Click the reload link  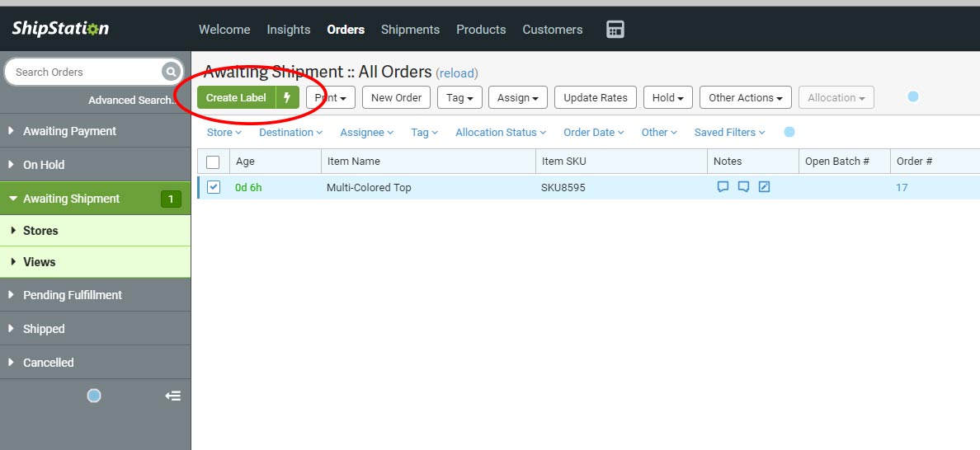pos(456,73)
